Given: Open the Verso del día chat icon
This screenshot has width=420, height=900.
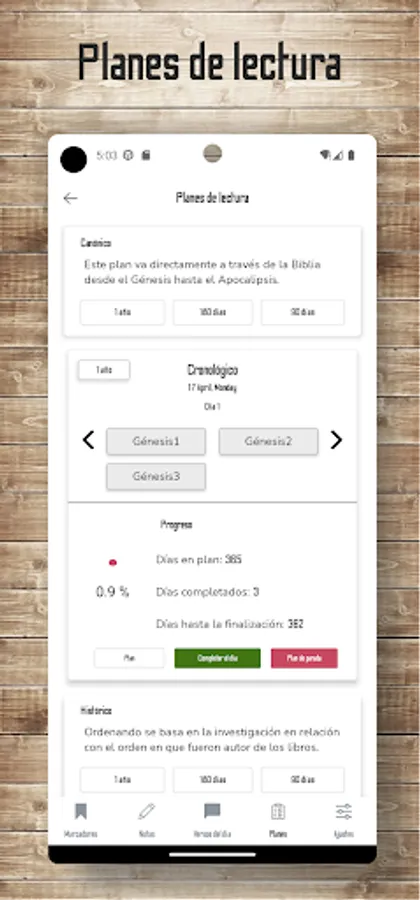Looking at the screenshot, I should point(212,812).
